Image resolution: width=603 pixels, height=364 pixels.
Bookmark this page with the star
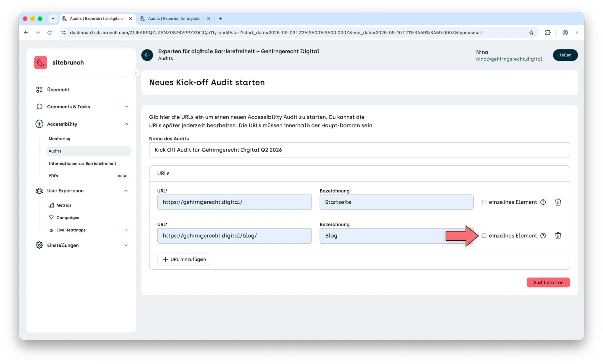[x=531, y=32]
